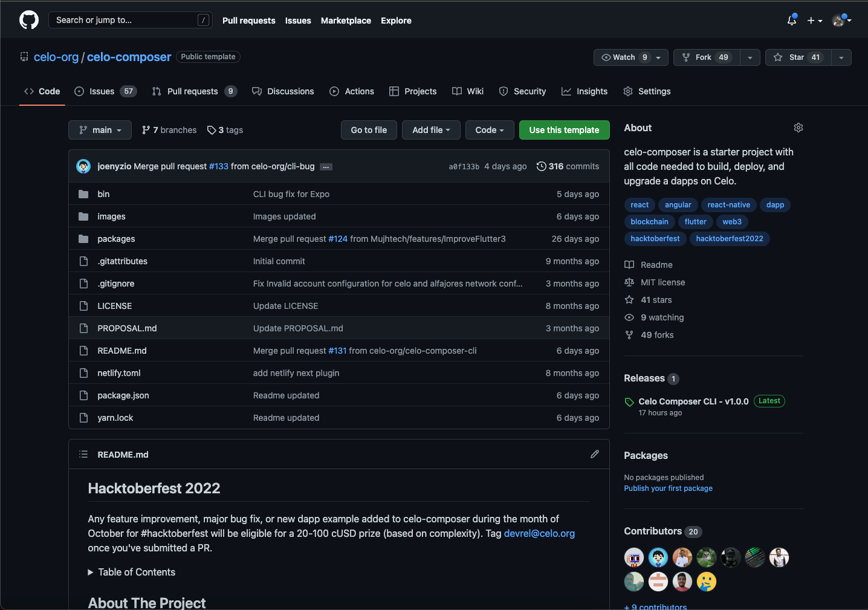868x610 pixels.
Task: Open package.json file
Action: pyautogui.click(x=123, y=395)
